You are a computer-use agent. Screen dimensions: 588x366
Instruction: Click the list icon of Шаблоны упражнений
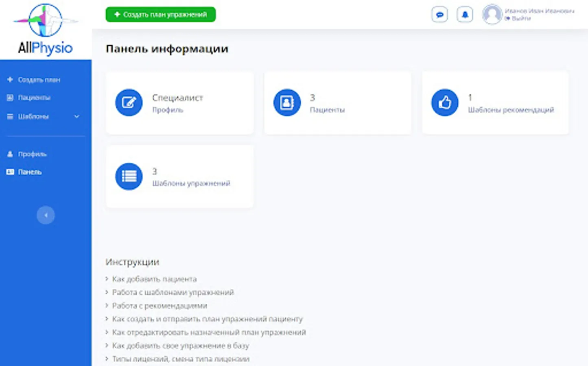coord(129,176)
